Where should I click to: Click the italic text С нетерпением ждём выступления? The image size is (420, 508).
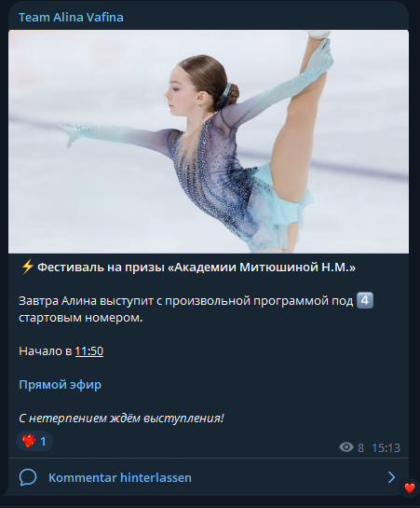click(x=121, y=419)
